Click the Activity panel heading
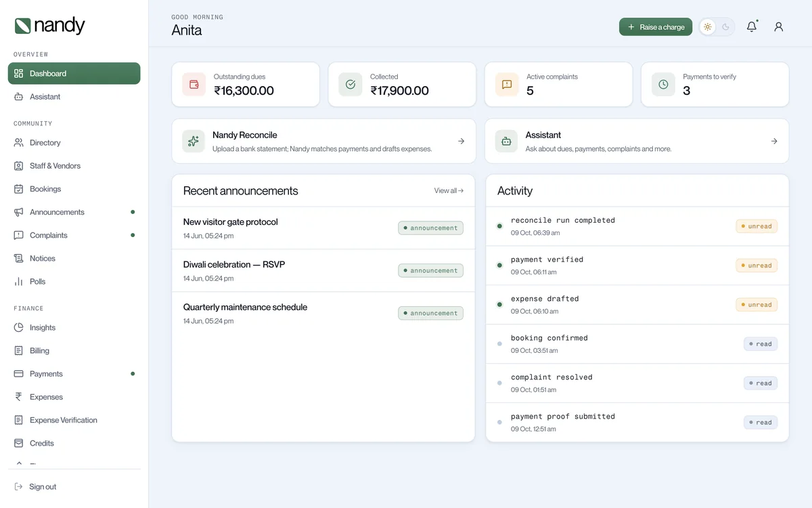Screen dimensions: 812x508 515,191
